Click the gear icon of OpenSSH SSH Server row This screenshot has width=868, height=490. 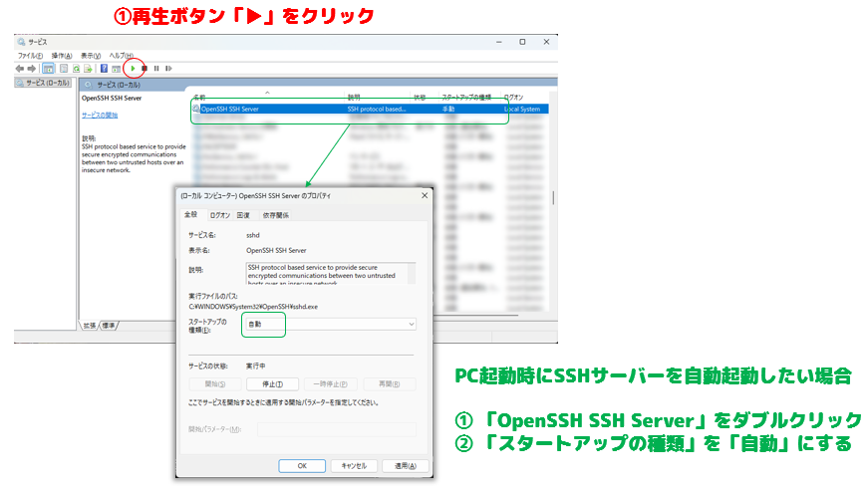point(196,109)
